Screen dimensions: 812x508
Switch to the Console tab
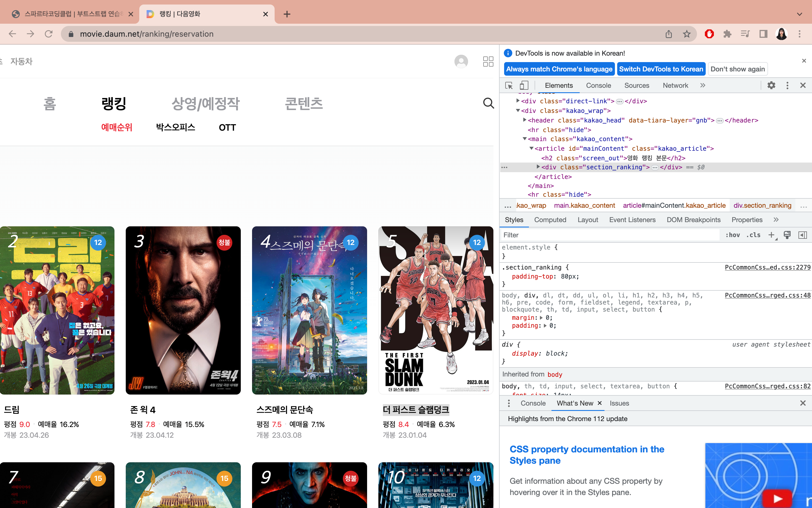[x=598, y=85]
